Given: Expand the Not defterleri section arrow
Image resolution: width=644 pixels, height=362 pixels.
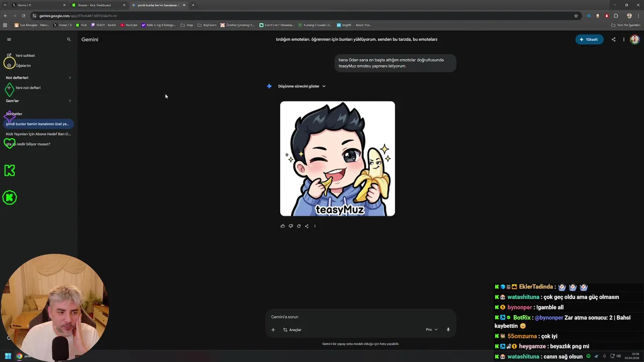Looking at the screenshot, I should (x=69, y=77).
